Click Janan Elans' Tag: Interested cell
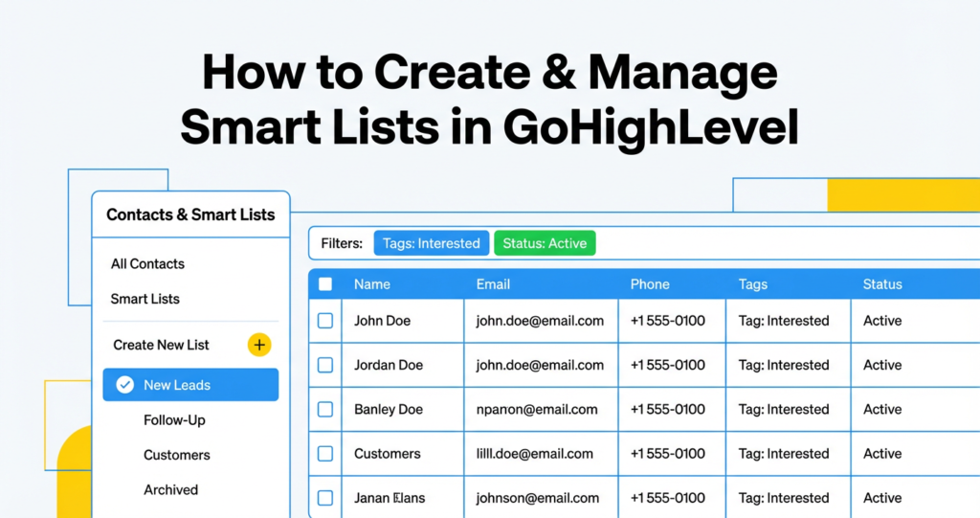The height and width of the screenshot is (518, 980). pyautogui.click(x=784, y=498)
